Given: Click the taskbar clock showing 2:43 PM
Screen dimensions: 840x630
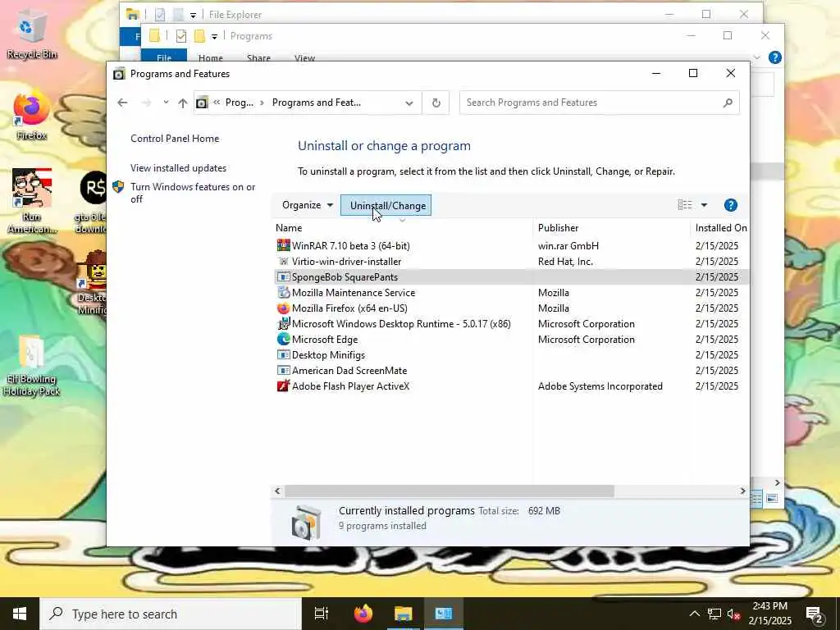Looking at the screenshot, I should [769, 614].
